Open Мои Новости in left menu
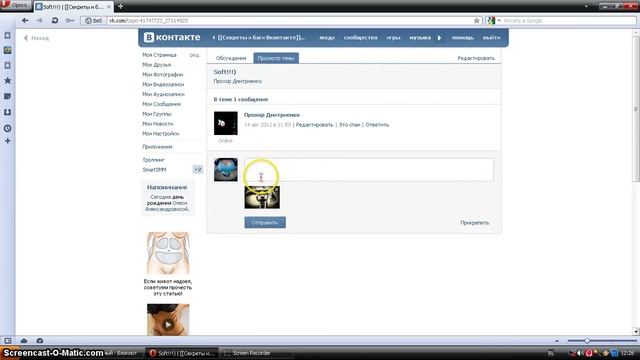Screen dimensions: 640x360 click(158, 124)
